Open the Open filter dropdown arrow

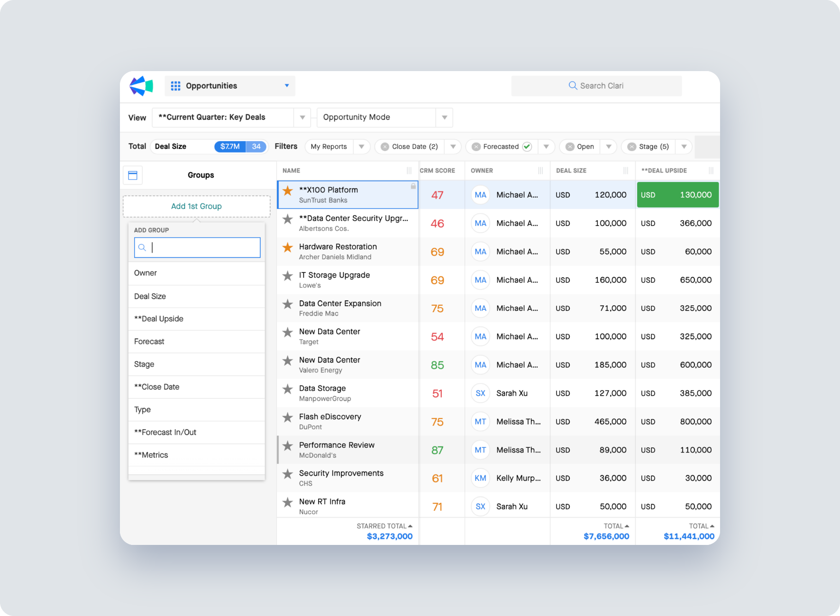coord(609,147)
